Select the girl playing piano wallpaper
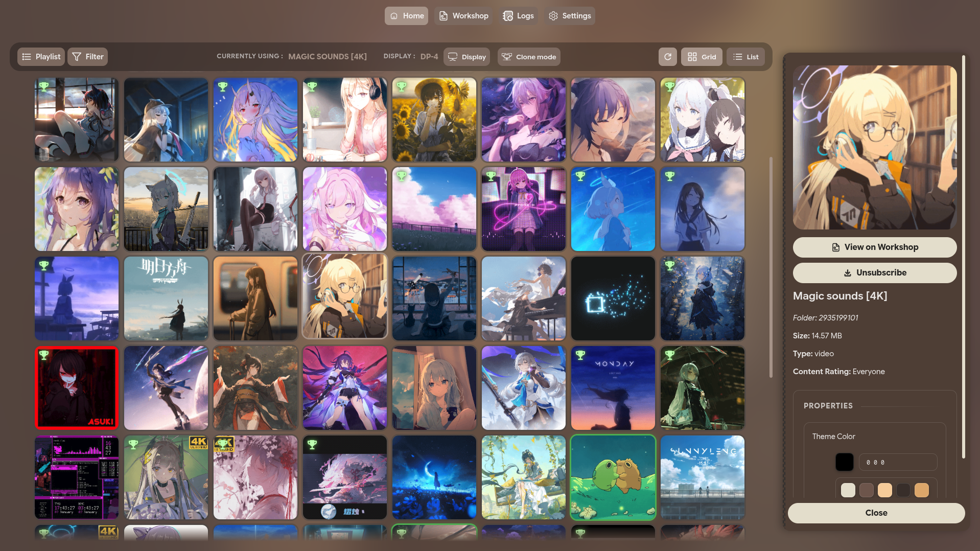 (x=524, y=299)
